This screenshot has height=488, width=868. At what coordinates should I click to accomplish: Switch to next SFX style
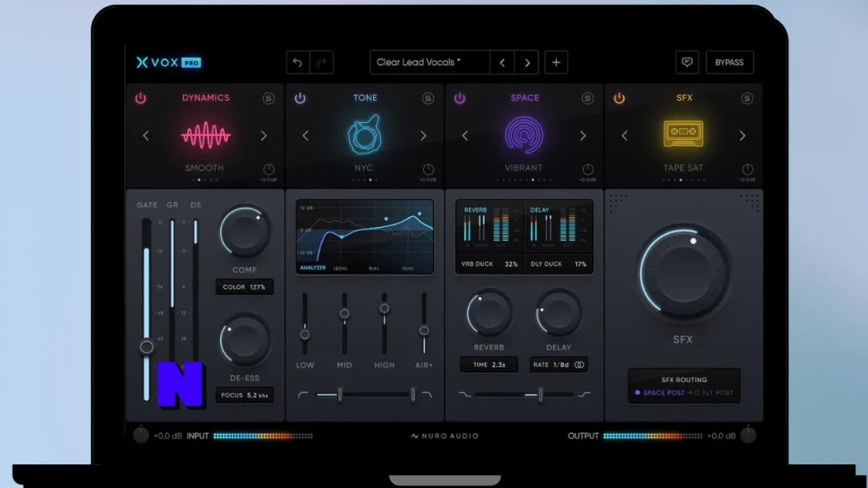(743, 136)
